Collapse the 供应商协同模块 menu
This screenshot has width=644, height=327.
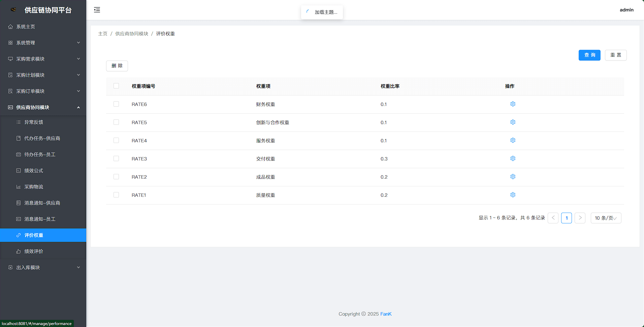point(43,107)
